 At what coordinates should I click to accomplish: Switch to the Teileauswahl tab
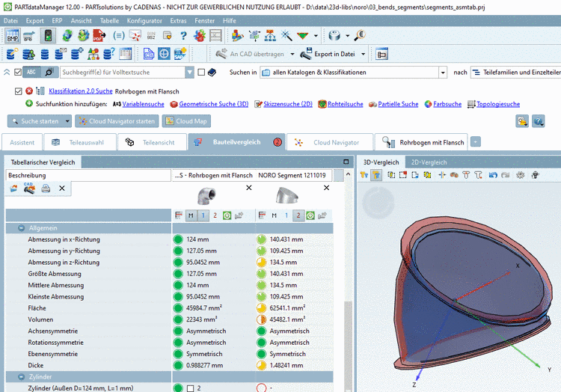80,142
